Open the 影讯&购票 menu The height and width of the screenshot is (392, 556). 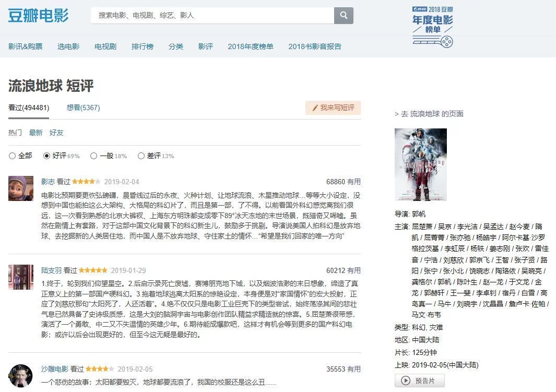[x=26, y=46]
